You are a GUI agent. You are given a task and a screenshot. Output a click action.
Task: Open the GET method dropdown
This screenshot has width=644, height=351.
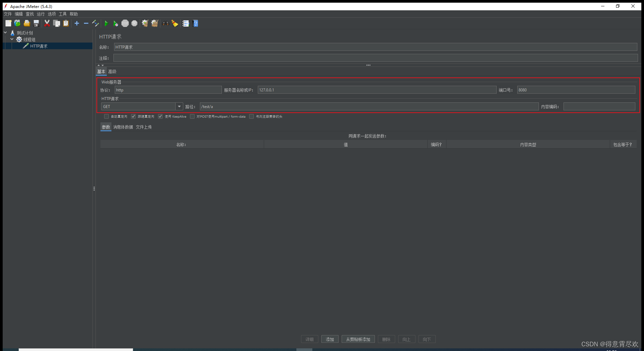coord(179,106)
